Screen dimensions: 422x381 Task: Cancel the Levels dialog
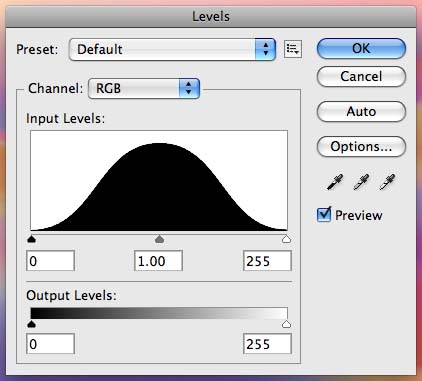pyautogui.click(x=361, y=76)
